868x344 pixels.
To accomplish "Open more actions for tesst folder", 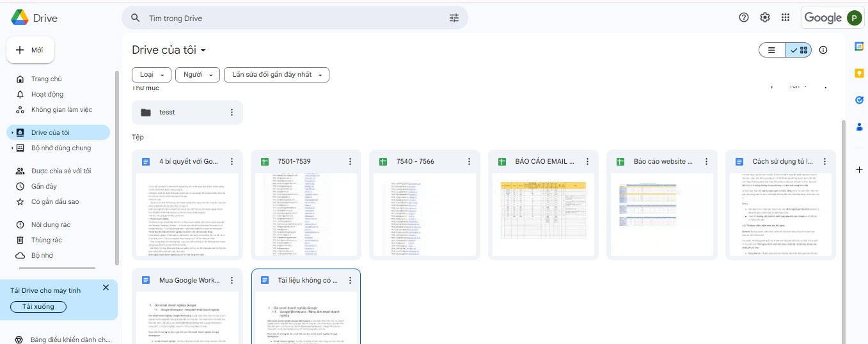I will coord(232,113).
